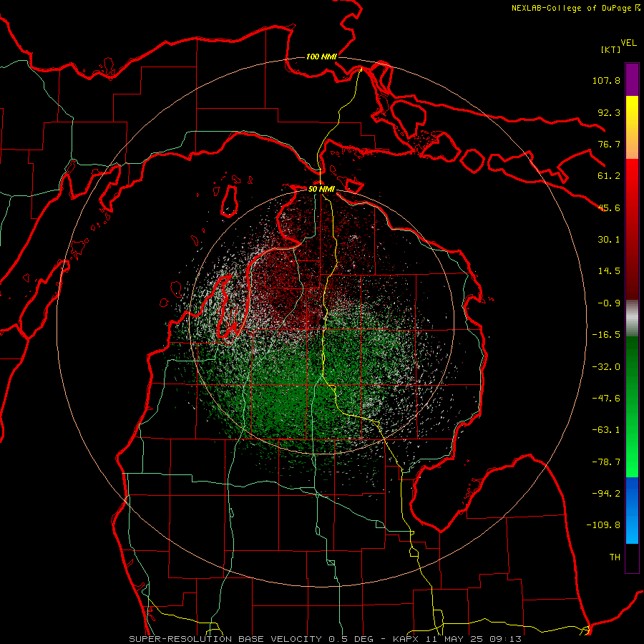
Task: Click the -109.8 legend value
Action: click(x=603, y=525)
